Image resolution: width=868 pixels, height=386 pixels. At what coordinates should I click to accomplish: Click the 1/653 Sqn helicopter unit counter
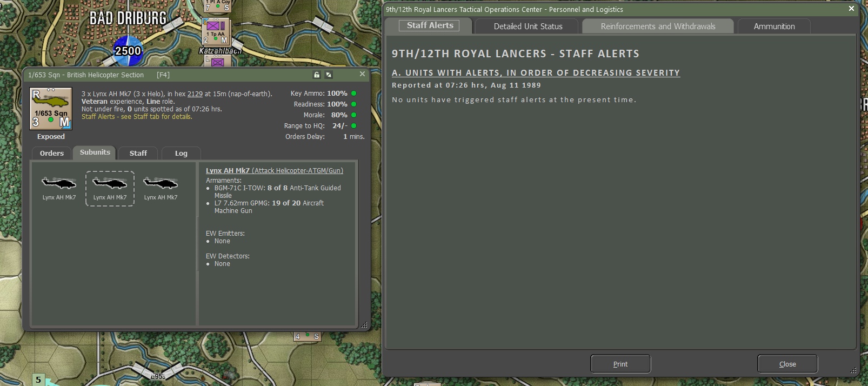pyautogui.click(x=51, y=109)
